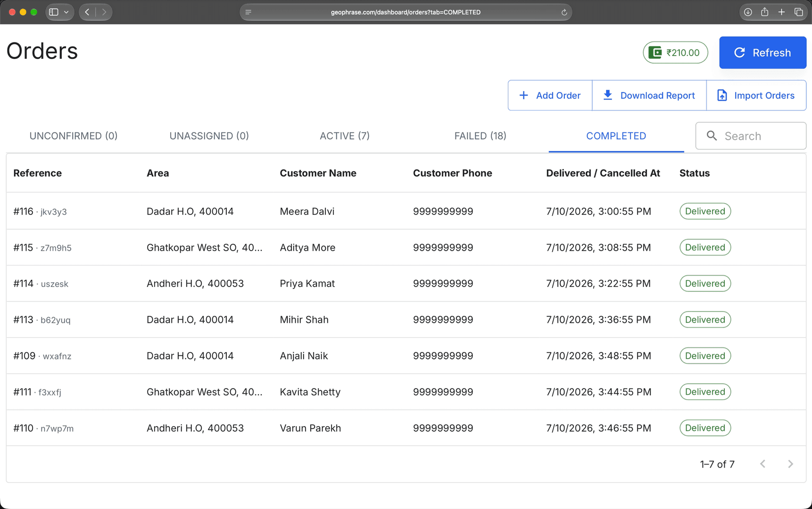Image resolution: width=812 pixels, height=509 pixels.
Task: Open the UNASSIGNED (0) tab
Action: pos(209,136)
